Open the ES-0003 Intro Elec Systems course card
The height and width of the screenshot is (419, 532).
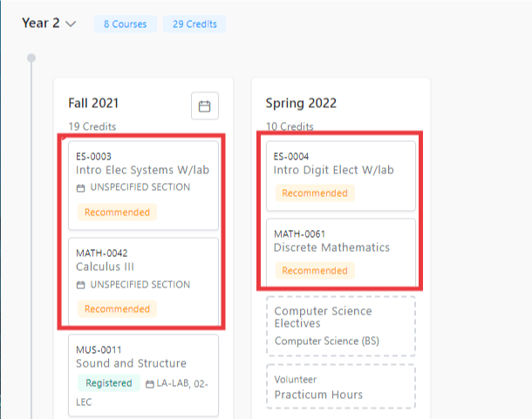click(142, 170)
